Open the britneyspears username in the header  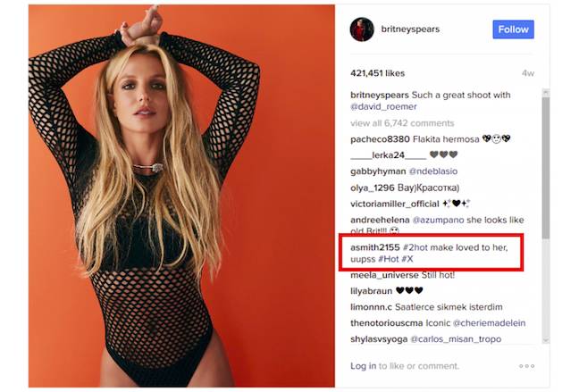point(410,29)
